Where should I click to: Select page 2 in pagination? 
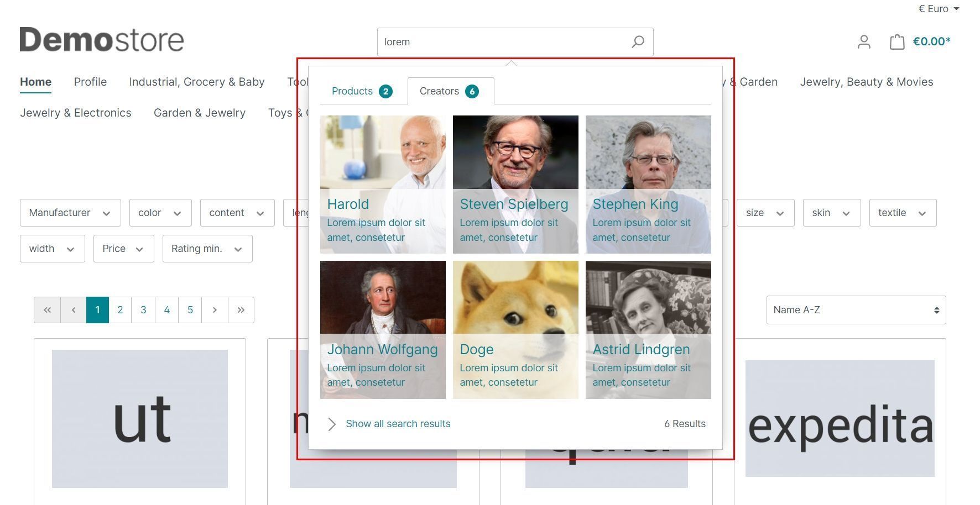tap(120, 310)
